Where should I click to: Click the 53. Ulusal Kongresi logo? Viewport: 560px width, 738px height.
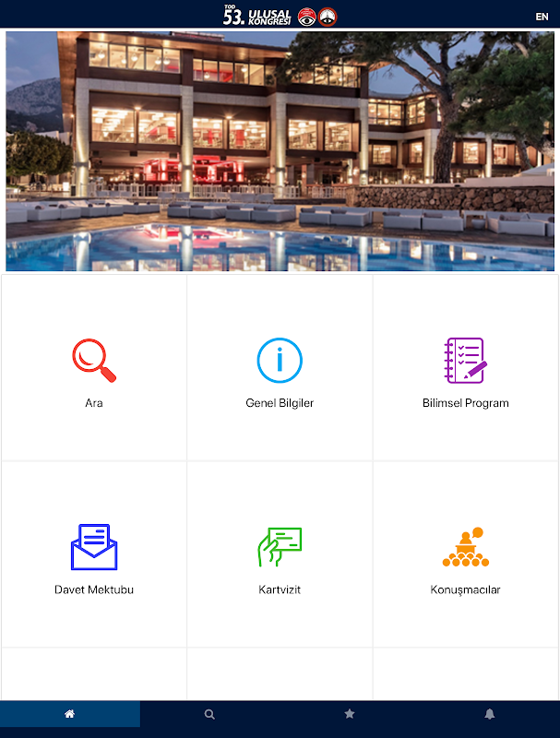(x=257, y=16)
